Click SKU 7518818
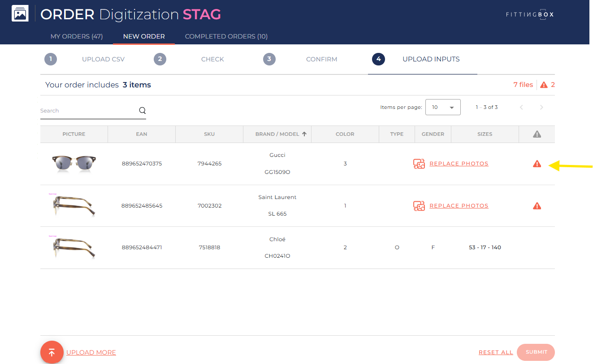This screenshot has width=593, height=364. click(209, 247)
